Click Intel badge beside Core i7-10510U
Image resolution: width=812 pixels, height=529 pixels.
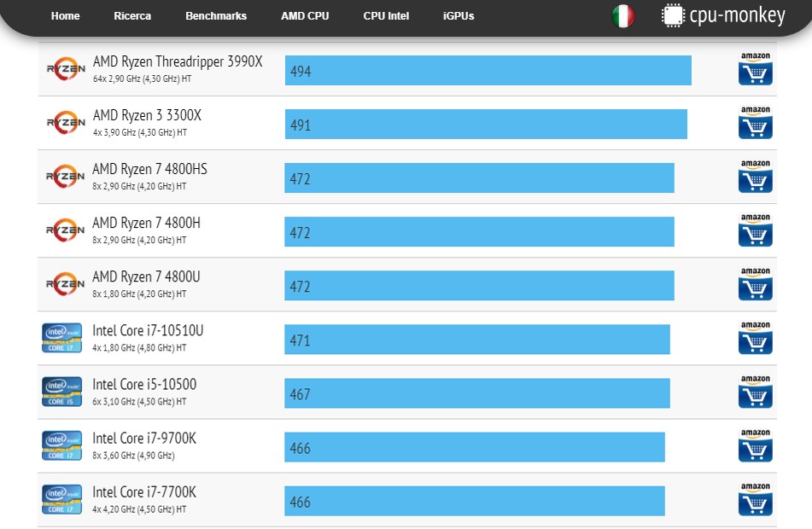pyautogui.click(x=61, y=338)
